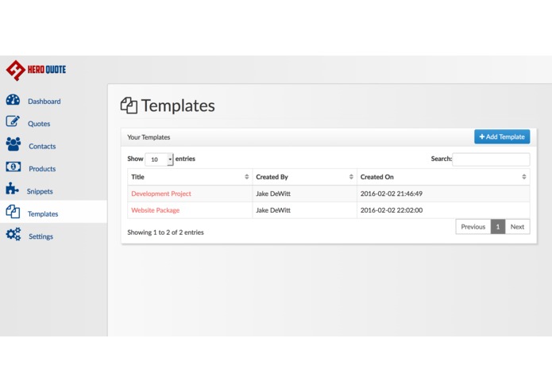This screenshot has width=552, height=392.
Task: Select Templates in the sidebar
Action: [x=43, y=213]
